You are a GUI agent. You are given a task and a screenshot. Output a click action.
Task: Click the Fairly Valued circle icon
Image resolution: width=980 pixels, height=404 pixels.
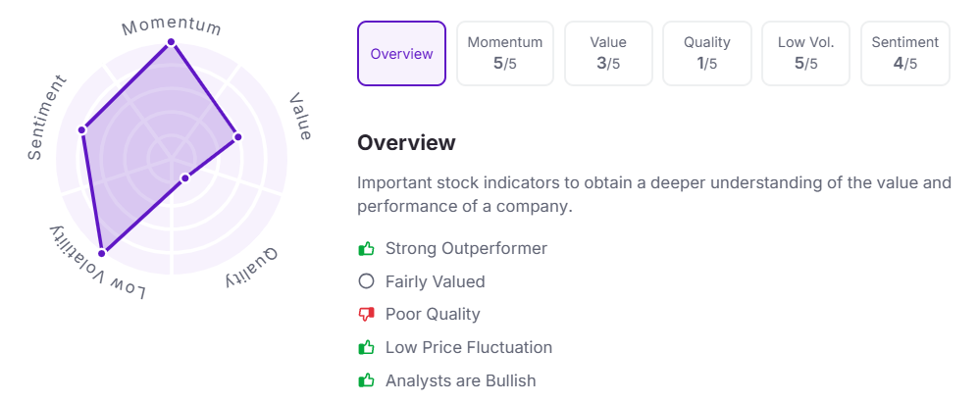[366, 281]
